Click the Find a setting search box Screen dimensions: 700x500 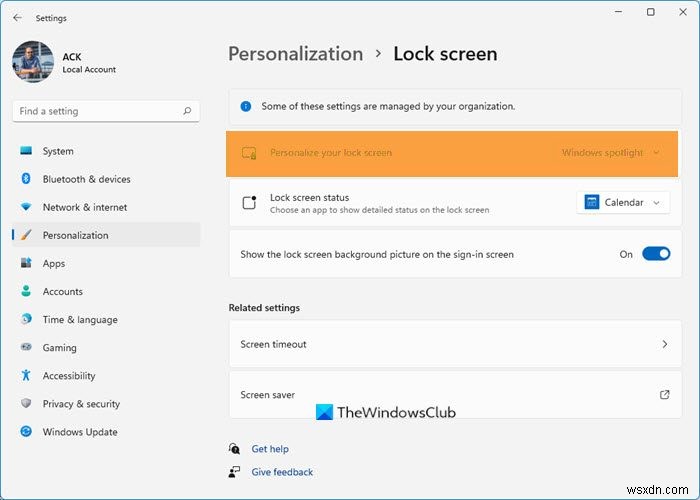pyautogui.click(x=106, y=111)
